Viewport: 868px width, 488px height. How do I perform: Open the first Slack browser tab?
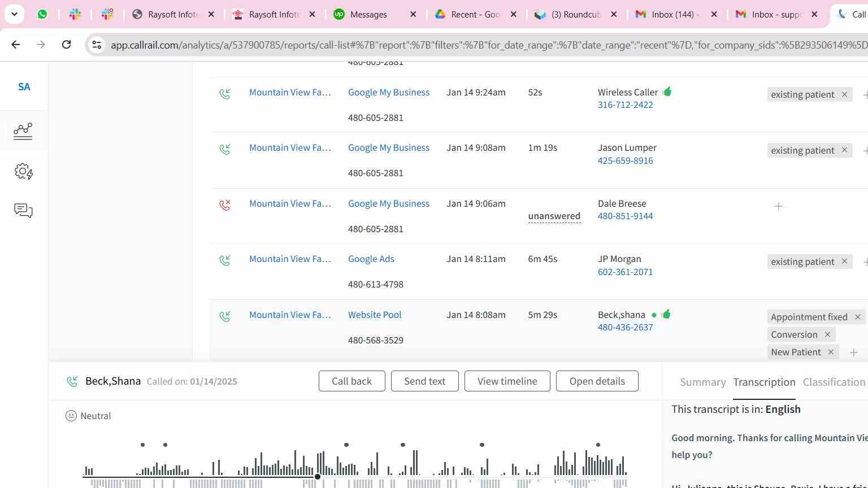(75, 14)
